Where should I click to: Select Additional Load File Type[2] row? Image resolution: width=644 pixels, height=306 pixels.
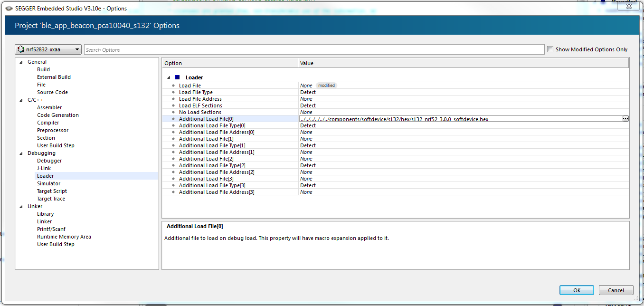(395, 165)
